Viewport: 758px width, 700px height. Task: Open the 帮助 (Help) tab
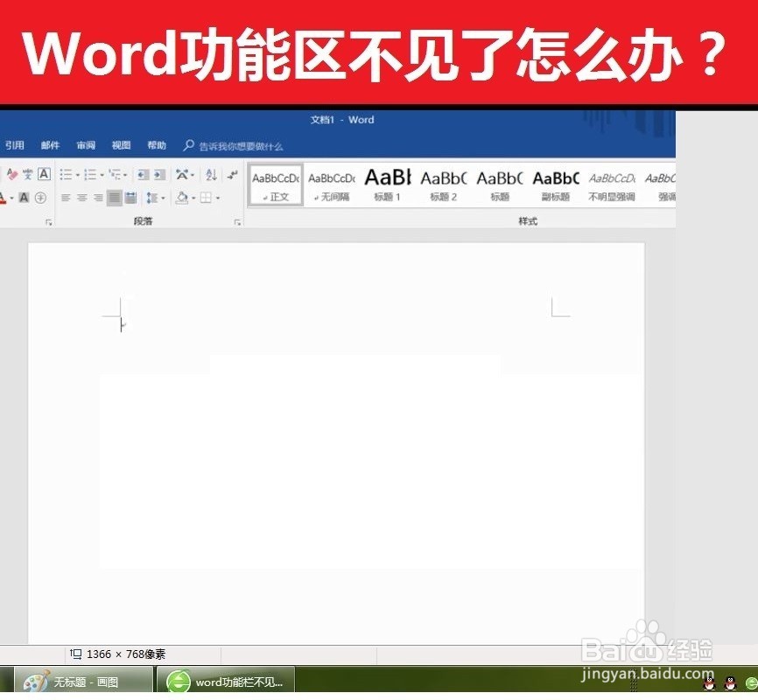click(157, 145)
